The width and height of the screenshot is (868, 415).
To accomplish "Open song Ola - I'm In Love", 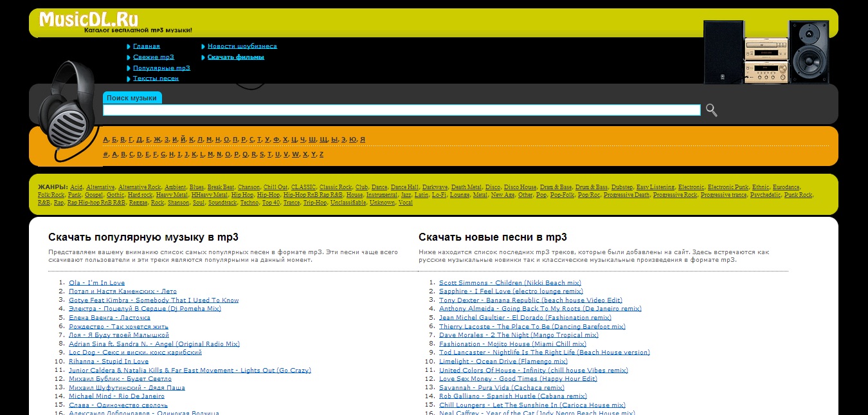I will coord(97,282).
